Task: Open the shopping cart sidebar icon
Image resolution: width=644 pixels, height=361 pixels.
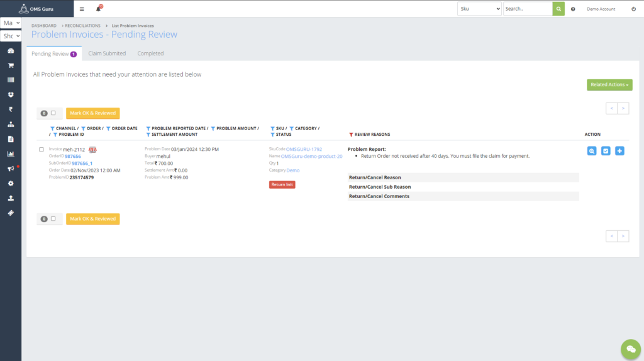Action: [11, 65]
